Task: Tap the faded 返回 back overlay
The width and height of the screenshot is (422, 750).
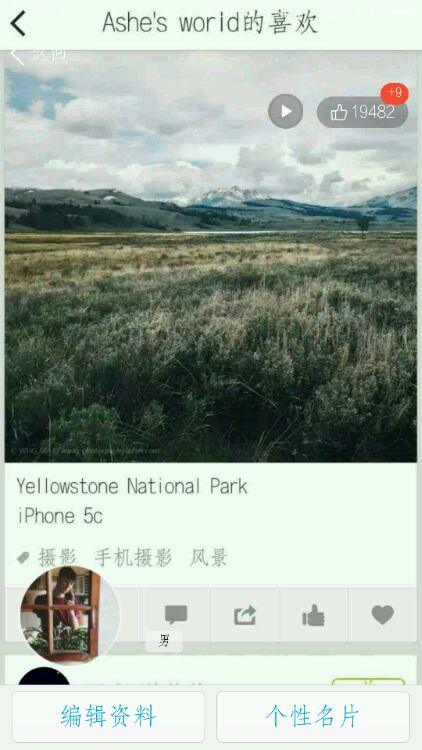Action: pos(38,55)
